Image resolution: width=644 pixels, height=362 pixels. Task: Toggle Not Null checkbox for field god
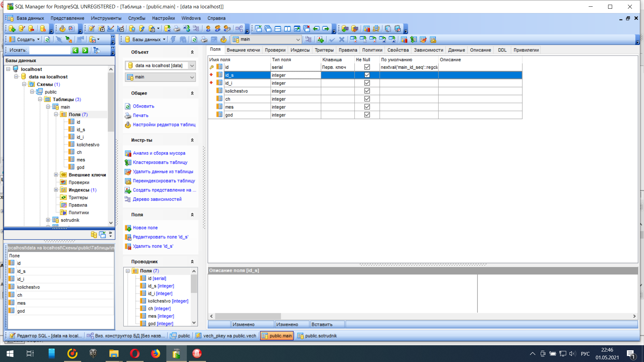[367, 115]
